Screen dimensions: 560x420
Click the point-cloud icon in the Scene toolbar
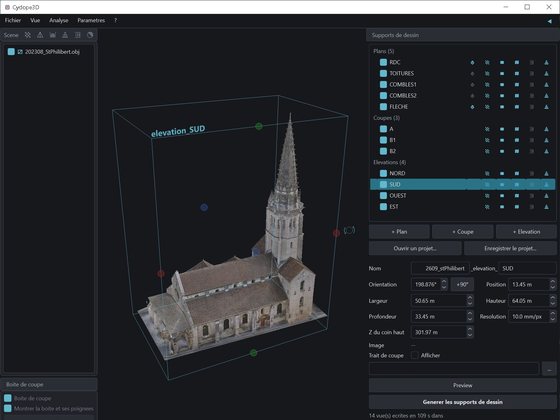(28, 35)
